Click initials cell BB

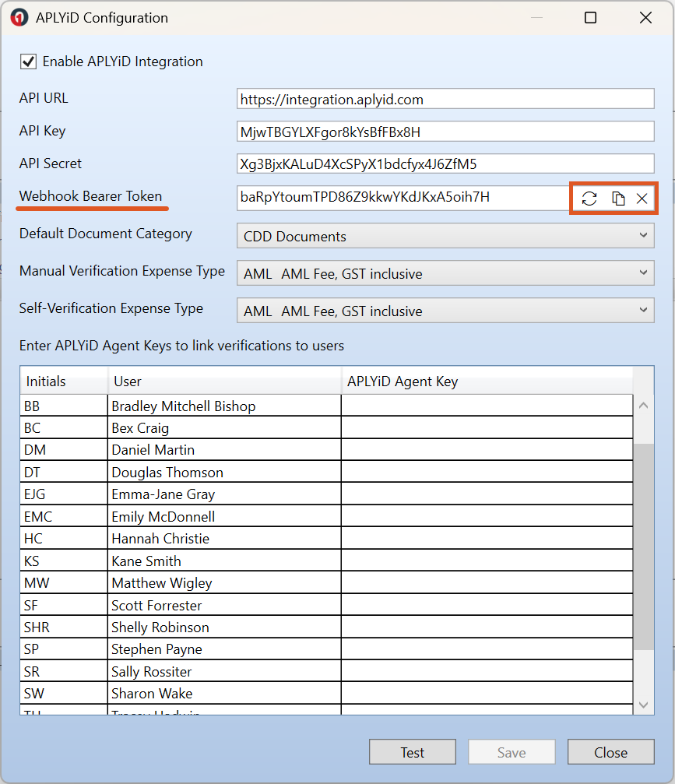tap(64, 406)
